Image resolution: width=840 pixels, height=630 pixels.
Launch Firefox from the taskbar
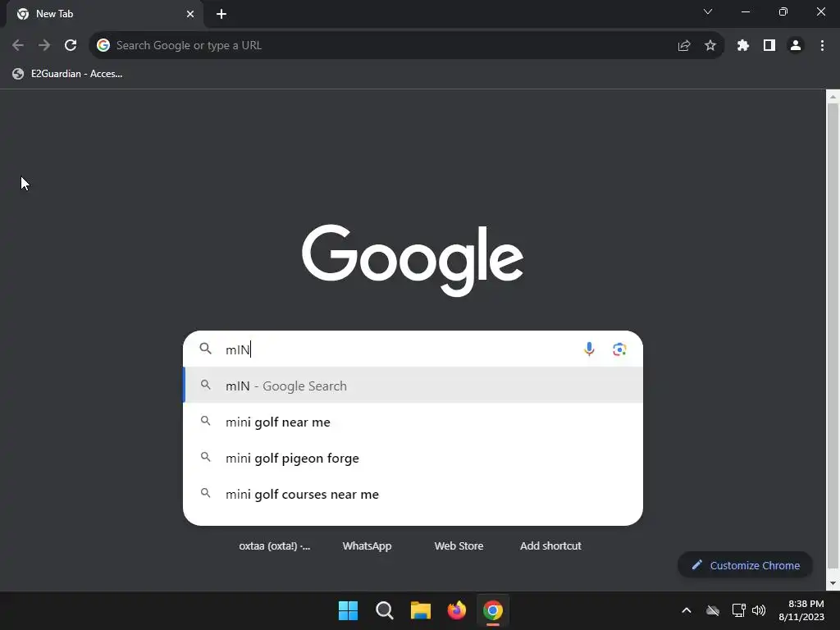[456, 610]
